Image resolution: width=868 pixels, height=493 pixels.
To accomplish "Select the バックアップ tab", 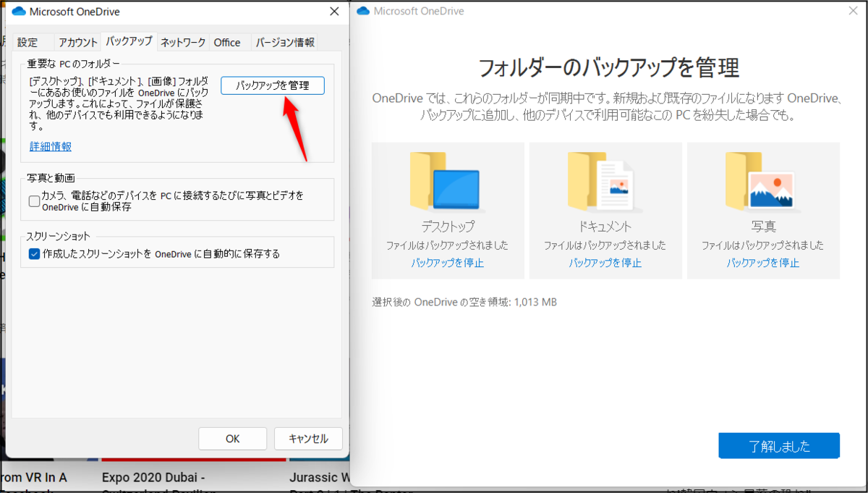I will point(129,41).
